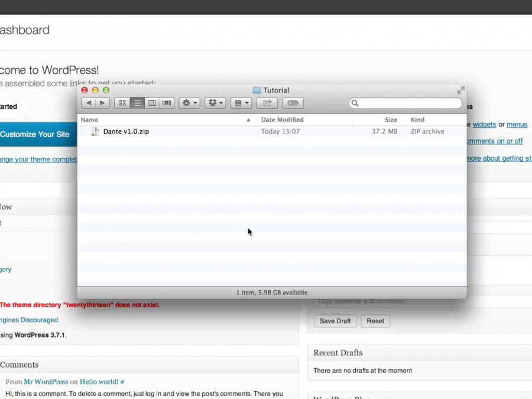Minimize the Tutorial Finder window

pyautogui.click(x=95, y=90)
